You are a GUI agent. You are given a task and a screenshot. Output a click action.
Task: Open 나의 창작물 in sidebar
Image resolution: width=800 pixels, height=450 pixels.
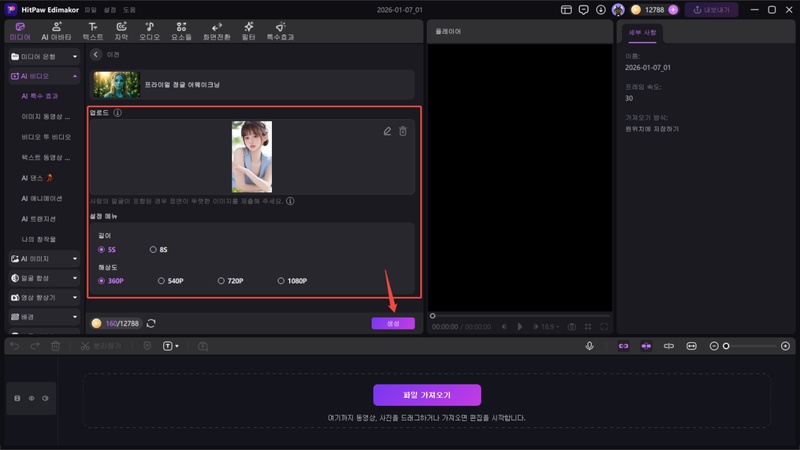(38, 239)
